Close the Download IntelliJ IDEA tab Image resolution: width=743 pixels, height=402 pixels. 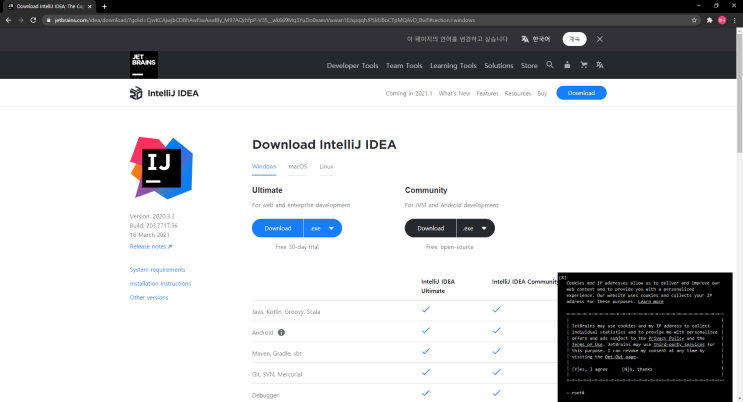90,6
